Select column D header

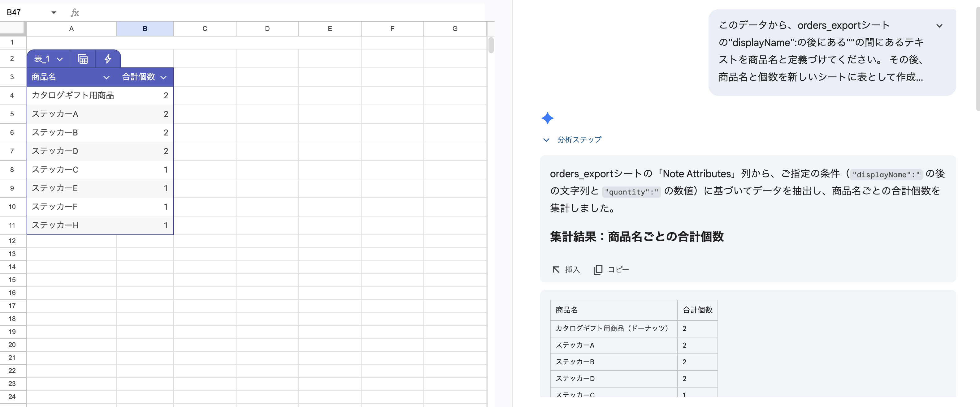click(267, 28)
